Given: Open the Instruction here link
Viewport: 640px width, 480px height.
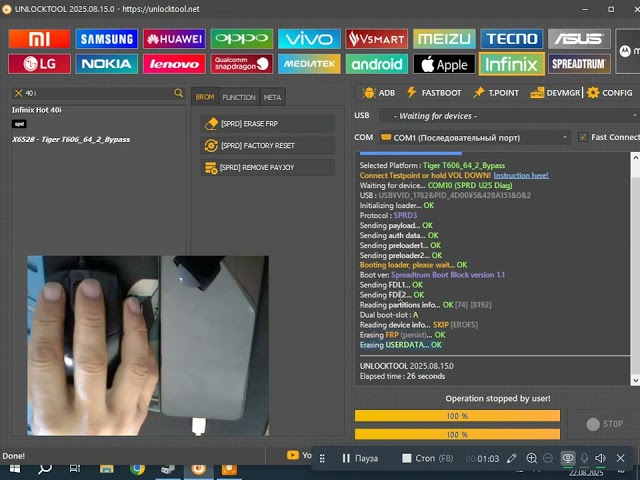Looking at the screenshot, I should coord(521,176).
